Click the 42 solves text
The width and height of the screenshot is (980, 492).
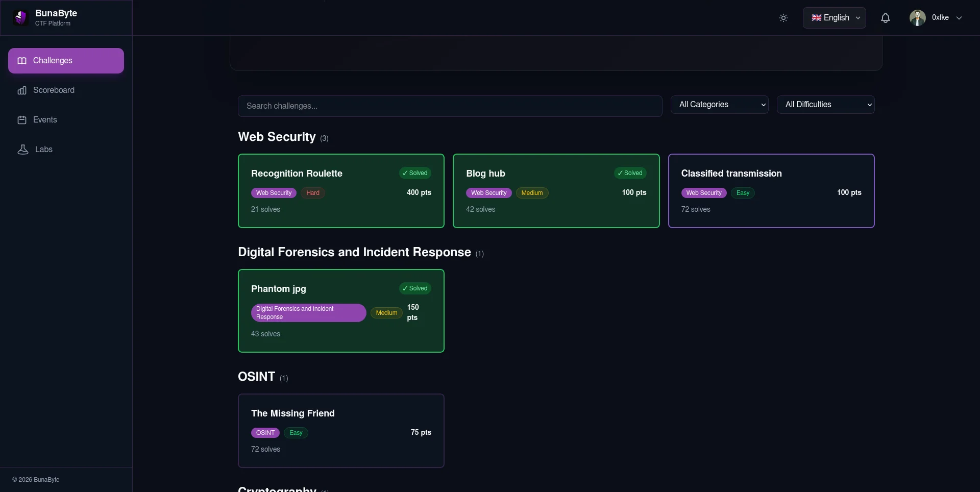click(480, 209)
